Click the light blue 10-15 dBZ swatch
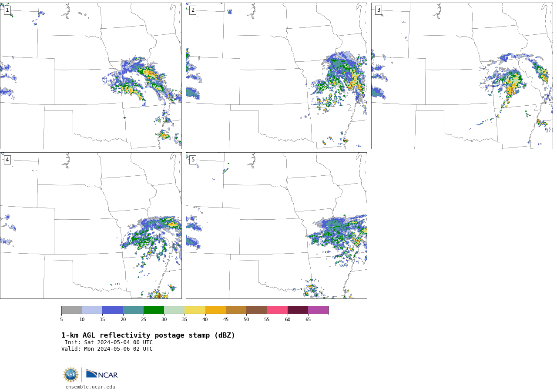The image size is (557, 392). 92,310
